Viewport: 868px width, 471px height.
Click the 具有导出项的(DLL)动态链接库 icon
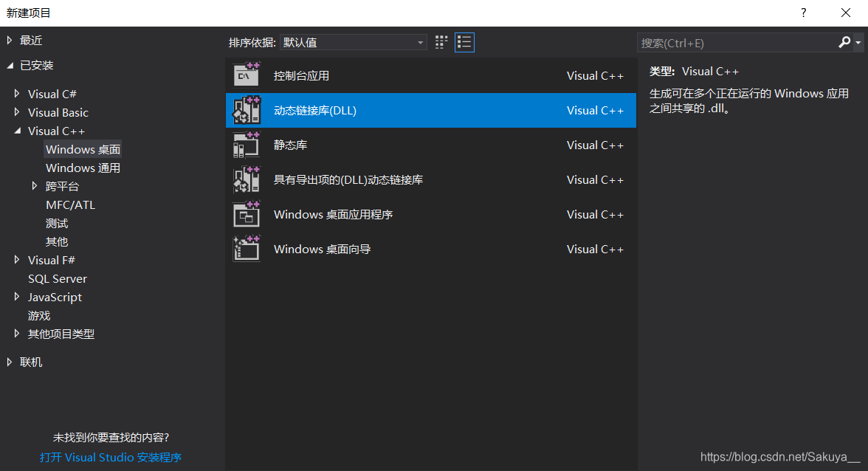[247, 179]
